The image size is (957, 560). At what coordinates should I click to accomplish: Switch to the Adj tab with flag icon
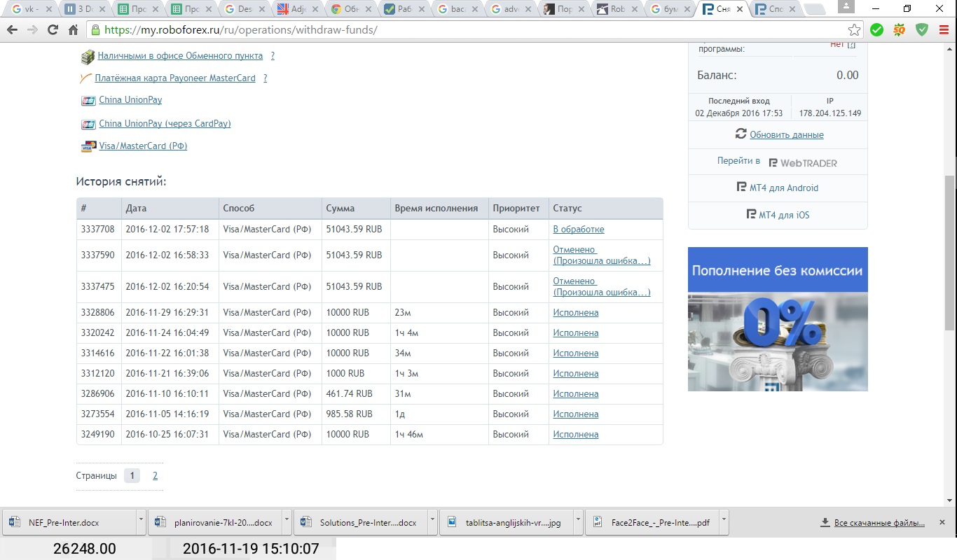[296, 10]
